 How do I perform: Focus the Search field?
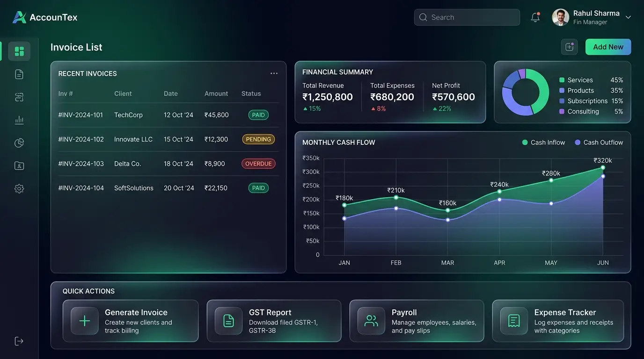pos(467,17)
